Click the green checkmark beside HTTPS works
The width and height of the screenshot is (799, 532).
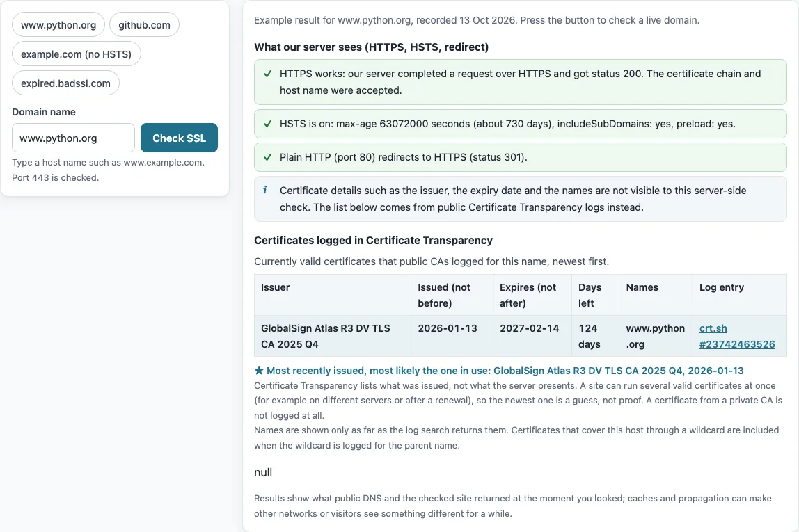tap(267, 74)
